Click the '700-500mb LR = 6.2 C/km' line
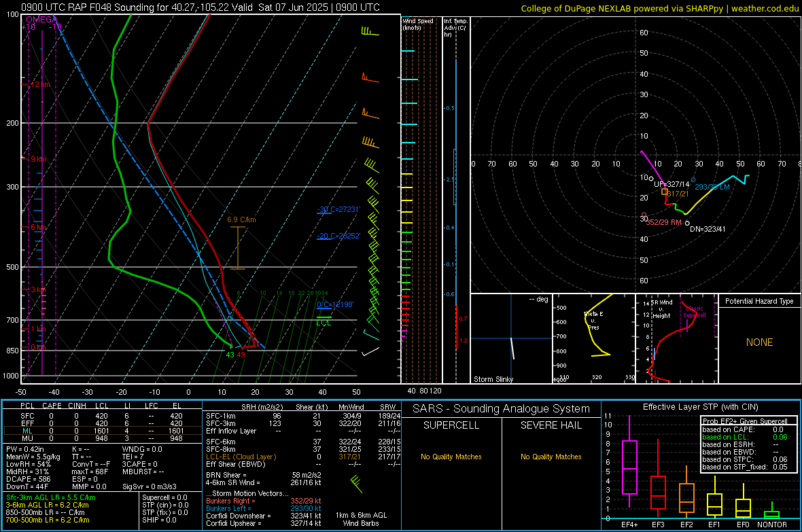The height and width of the screenshot is (532, 802). pos(48,520)
